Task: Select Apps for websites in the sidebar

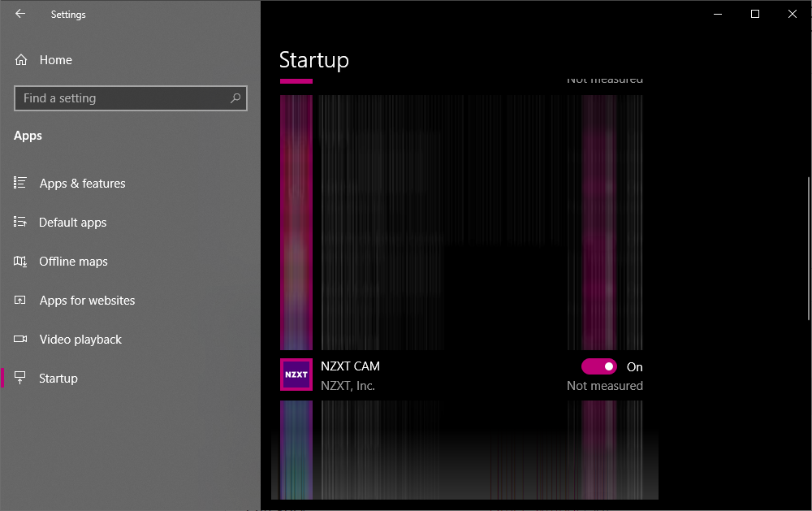Action: coord(87,300)
